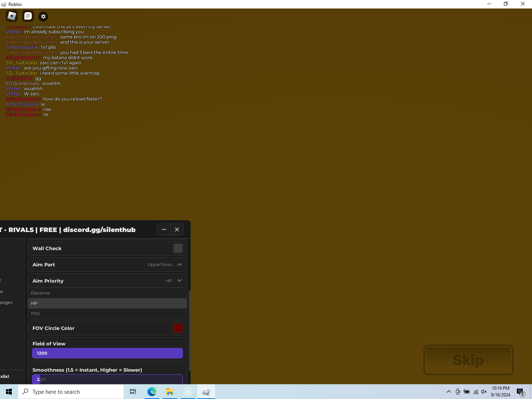Open the Windows Start menu

9,392
